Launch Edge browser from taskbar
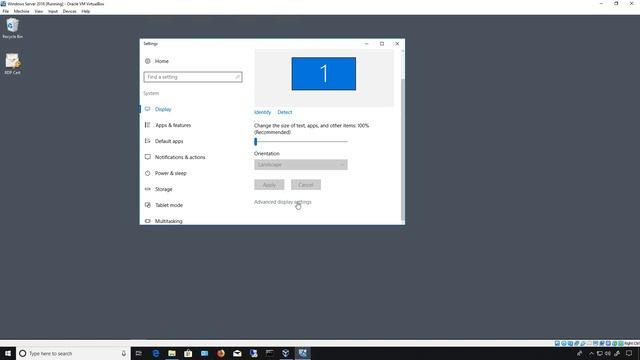Image resolution: width=640 pixels, height=360 pixels. tap(156, 353)
